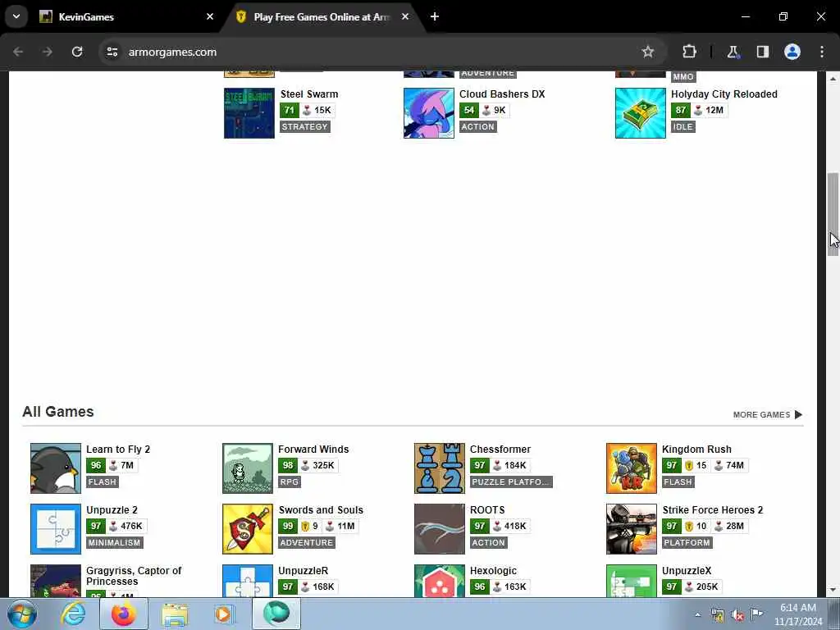The image size is (840, 630).
Task: Switch to Play Free Games Online tab
Action: coord(323,16)
